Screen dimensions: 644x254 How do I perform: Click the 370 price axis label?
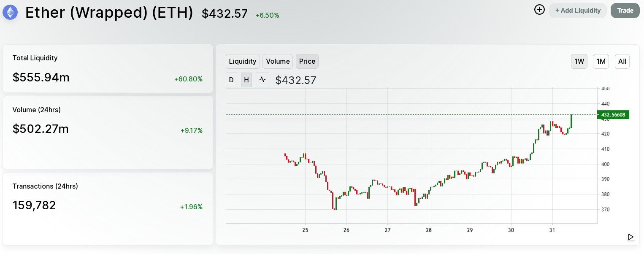[x=606, y=209]
